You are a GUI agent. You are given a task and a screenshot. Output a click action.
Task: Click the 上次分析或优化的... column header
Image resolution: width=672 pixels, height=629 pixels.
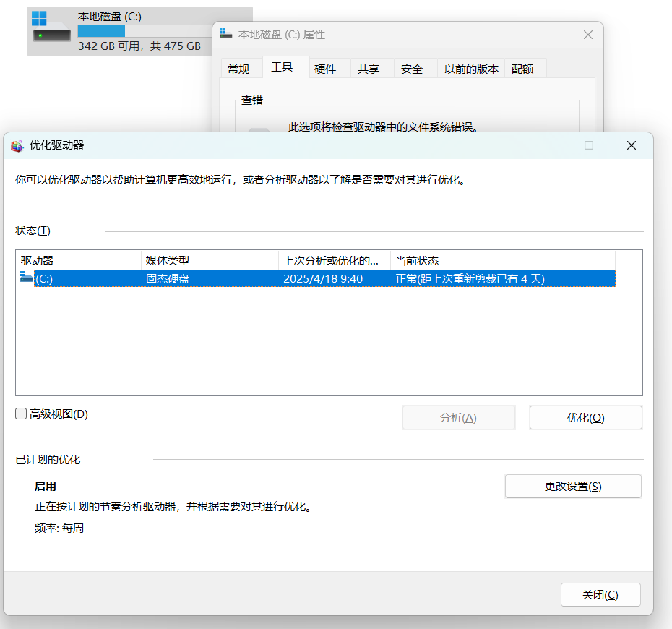coord(335,261)
